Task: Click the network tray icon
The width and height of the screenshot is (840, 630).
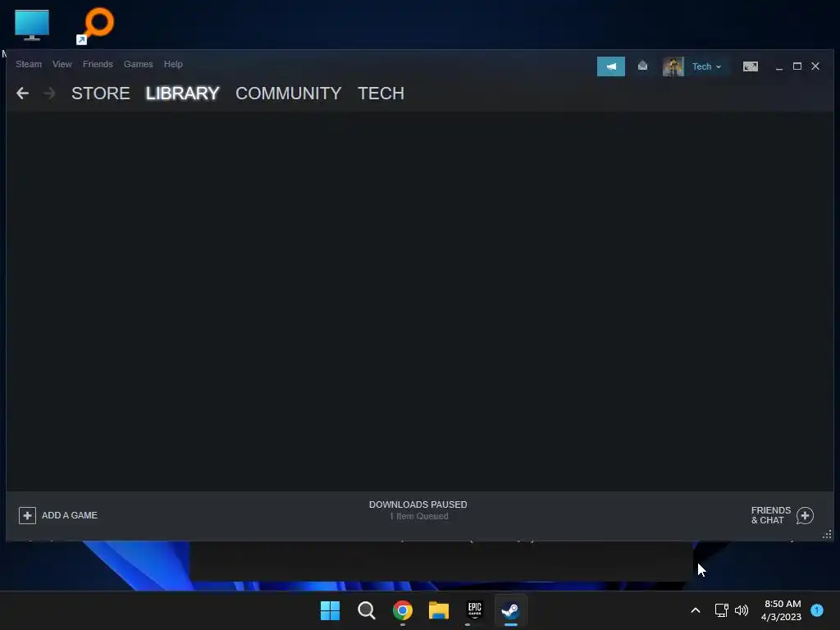Action: coord(722,610)
